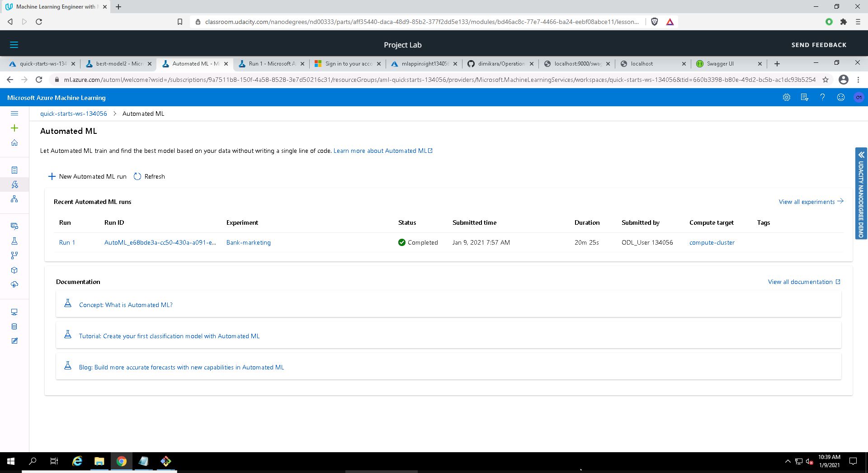This screenshot has height=473, width=868.
Task: Click the Brave shields icon
Action: point(654,22)
